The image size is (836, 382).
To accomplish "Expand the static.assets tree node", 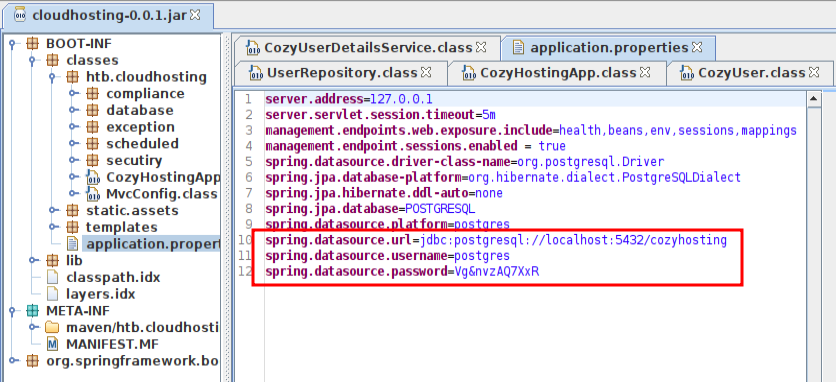I will (52, 210).
